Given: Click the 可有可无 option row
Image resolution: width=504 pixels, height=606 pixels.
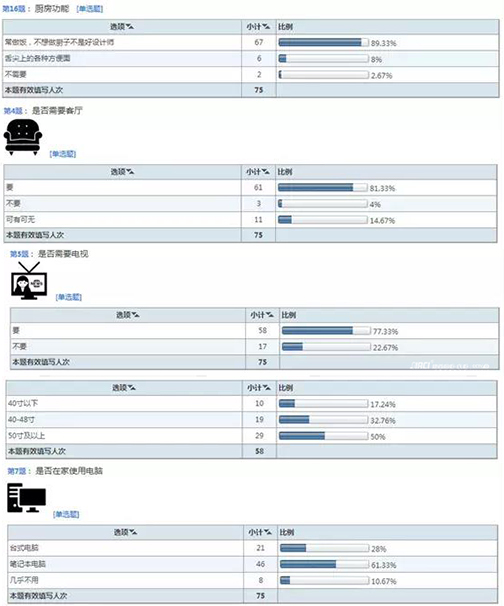Looking at the screenshot, I should [x=250, y=220].
